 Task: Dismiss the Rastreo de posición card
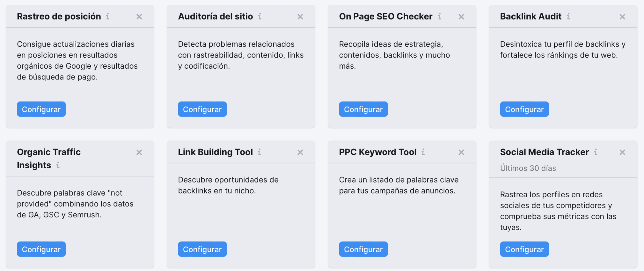click(139, 17)
